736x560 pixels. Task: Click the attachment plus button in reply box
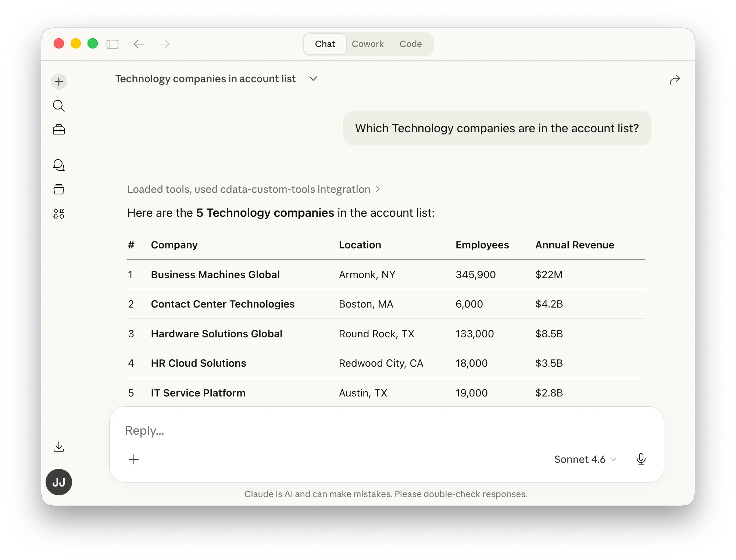[x=134, y=459]
